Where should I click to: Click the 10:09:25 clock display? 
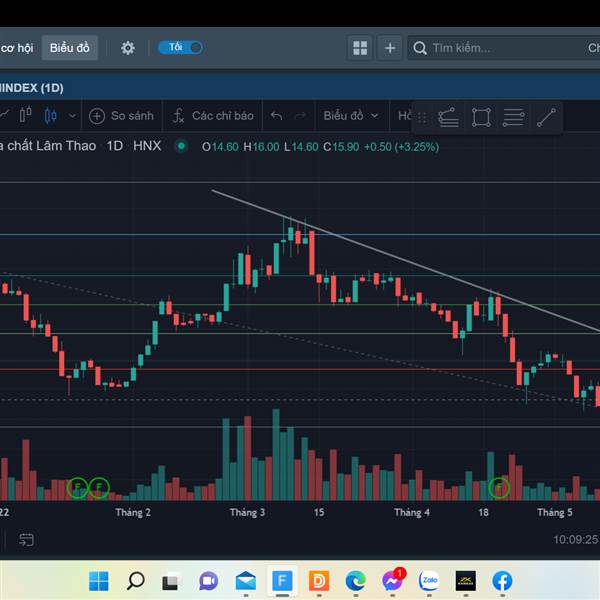pyautogui.click(x=576, y=540)
